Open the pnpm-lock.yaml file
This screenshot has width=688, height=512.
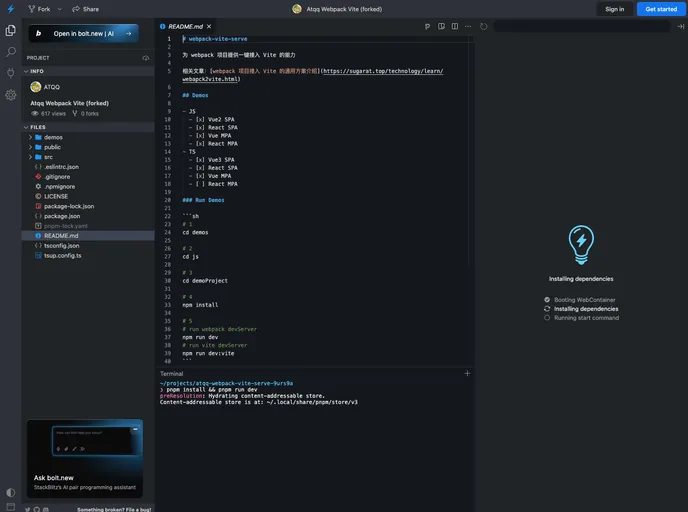(x=88, y=226)
